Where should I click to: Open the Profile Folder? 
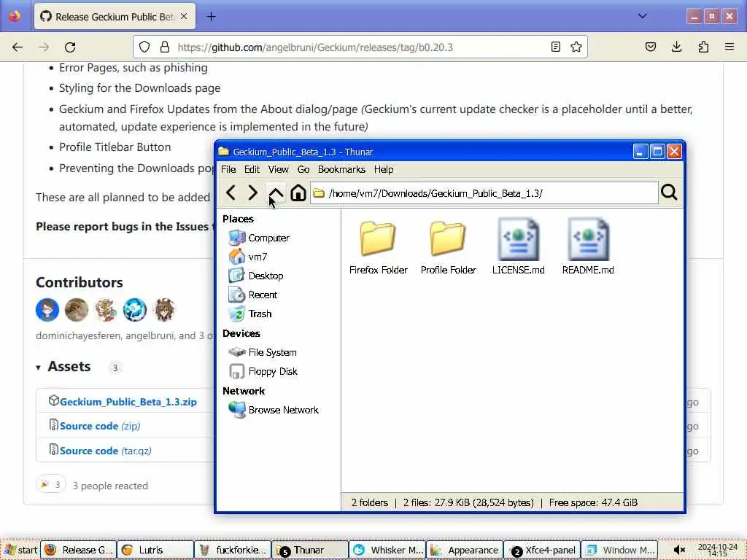coord(449,248)
